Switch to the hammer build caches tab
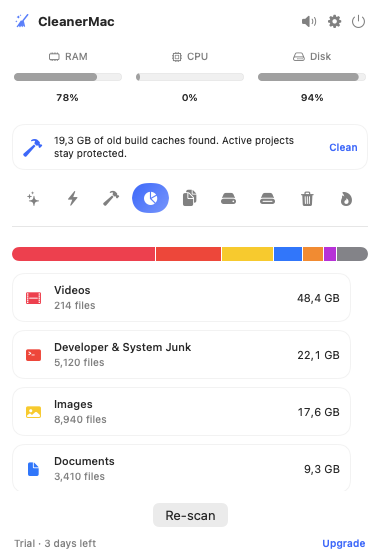The image size is (380, 560). [111, 199]
